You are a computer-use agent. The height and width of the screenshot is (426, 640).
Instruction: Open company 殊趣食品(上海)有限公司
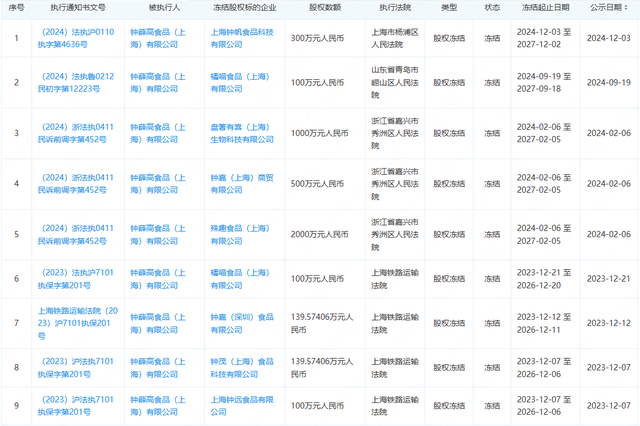pyautogui.click(x=240, y=234)
